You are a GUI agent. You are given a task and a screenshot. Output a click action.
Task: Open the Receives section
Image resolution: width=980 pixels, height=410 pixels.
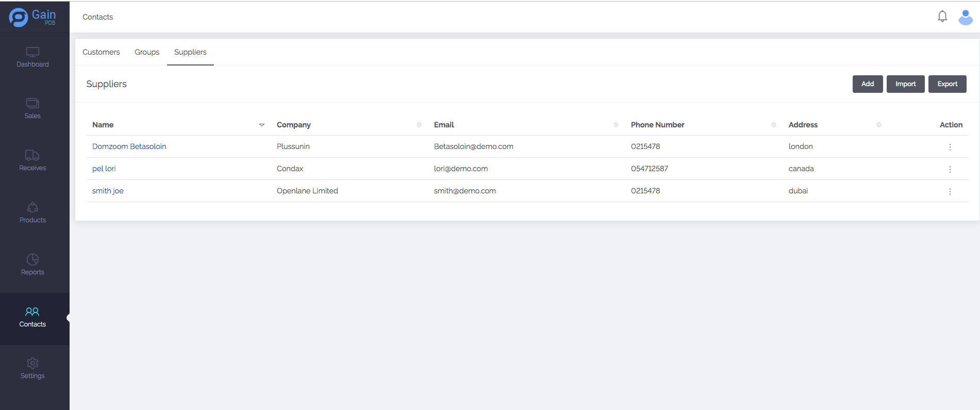pyautogui.click(x=32, y=161)
